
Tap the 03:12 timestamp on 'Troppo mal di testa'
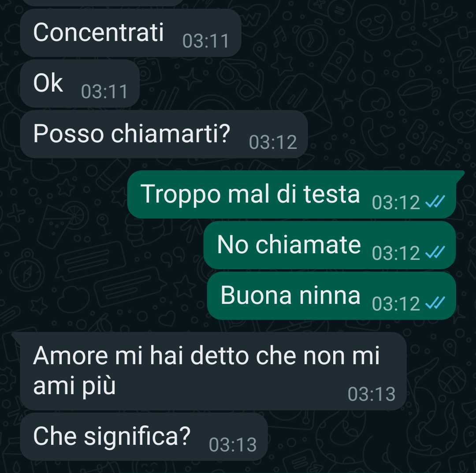click(396, 202)
